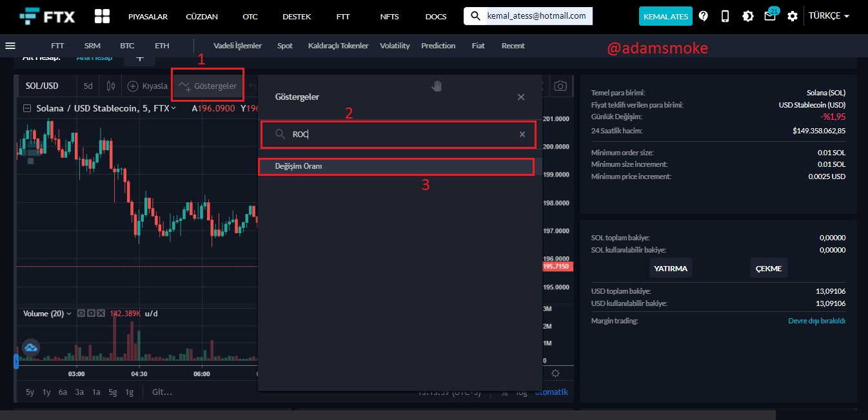Click the add sub-account plus button
868x420 pixels.
pos(139,57)
